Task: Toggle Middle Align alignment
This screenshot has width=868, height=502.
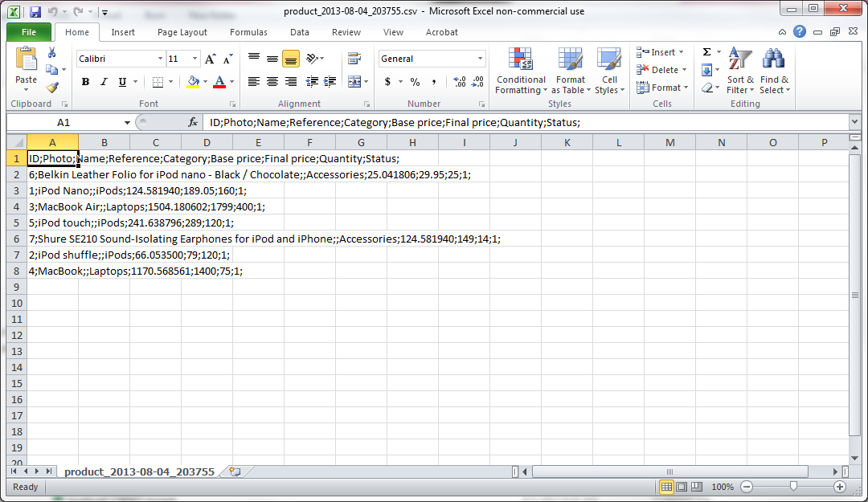Action: pyautogui.click(x=272, y=59)
